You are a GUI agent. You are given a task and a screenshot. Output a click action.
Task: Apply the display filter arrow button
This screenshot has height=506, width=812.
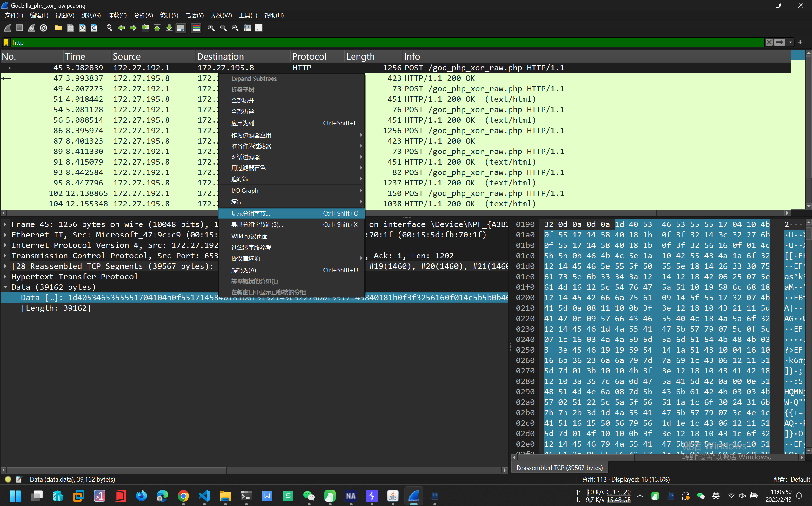tap(780, 42)
